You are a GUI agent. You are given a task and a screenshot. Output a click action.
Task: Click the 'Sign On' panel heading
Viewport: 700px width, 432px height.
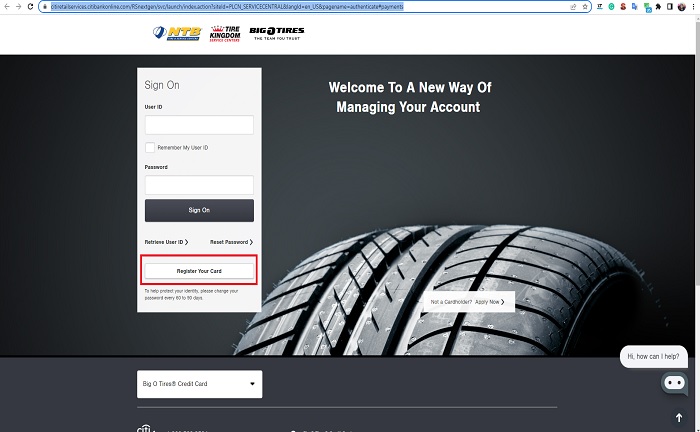pyautogui.click(x=162, y=85)
